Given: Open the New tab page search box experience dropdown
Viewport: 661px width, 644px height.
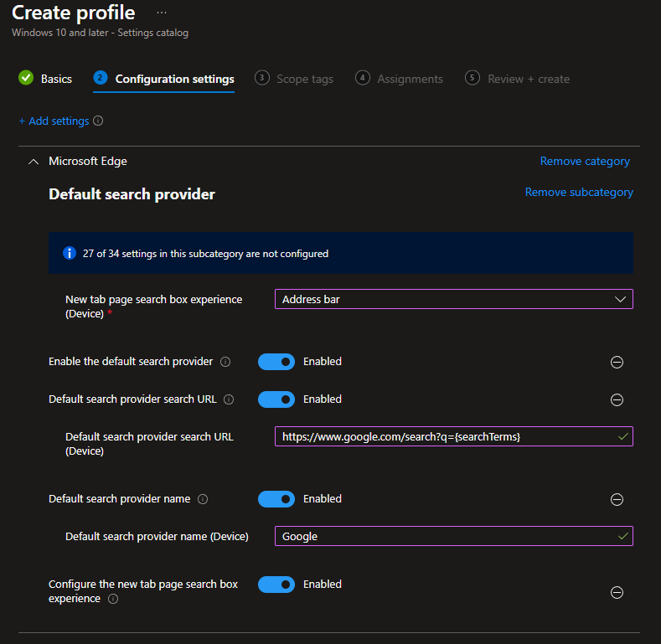Looking at the screenshot, I should (453, 299).
